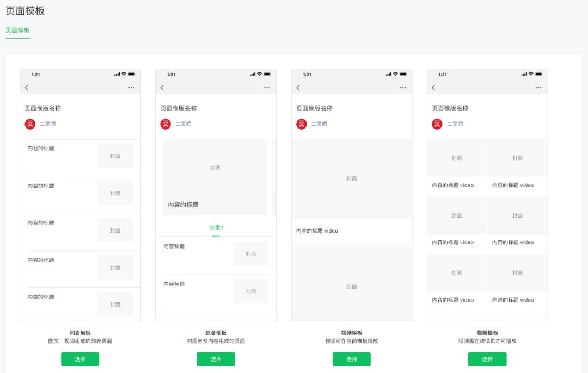
Task: Click red avatar icon in 列表模板 preview
Action: tap(30, 124)
